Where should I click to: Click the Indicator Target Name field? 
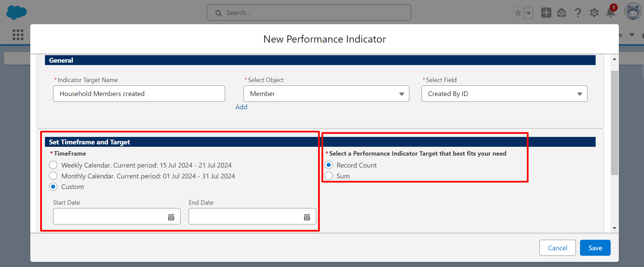[x=139, y=94]
